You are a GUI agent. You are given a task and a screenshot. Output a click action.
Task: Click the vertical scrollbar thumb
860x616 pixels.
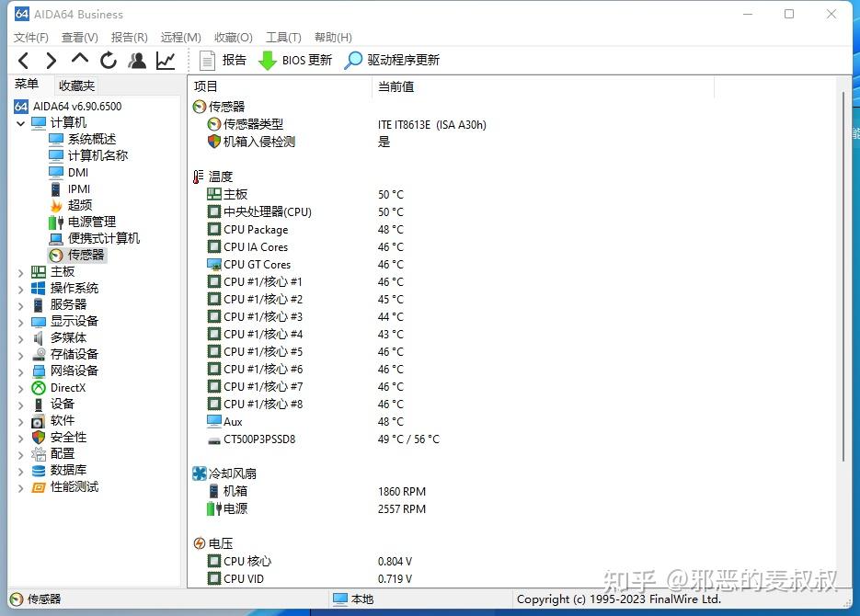843,277
